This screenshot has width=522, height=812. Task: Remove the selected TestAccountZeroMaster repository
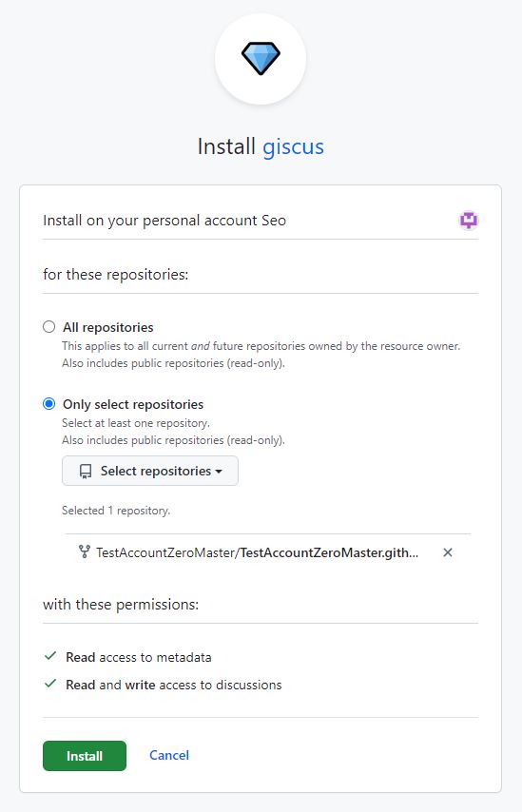coord(448,552)
